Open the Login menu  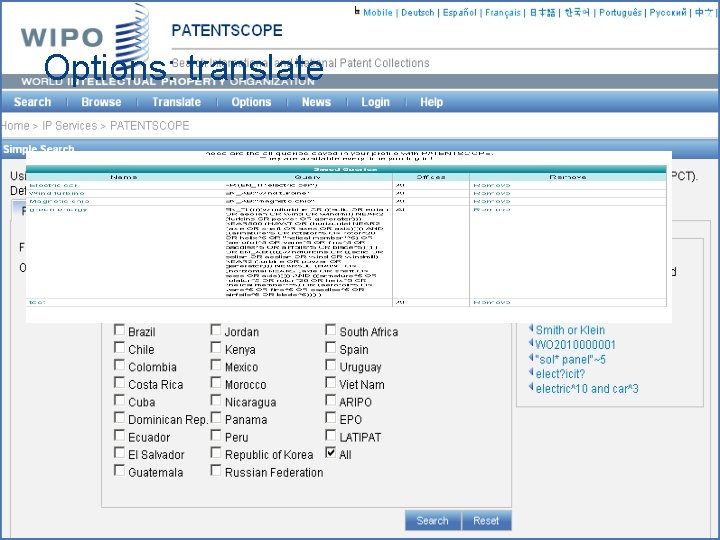pos(375,102)
